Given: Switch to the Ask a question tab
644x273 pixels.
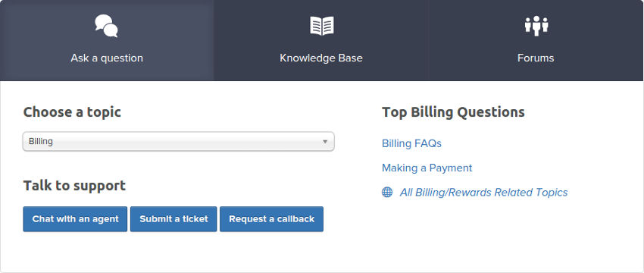Looking at the screenshot, I should coord(107,40).
